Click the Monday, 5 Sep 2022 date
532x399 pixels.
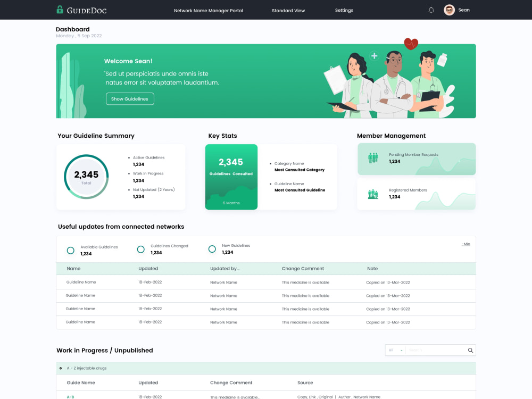79,36
